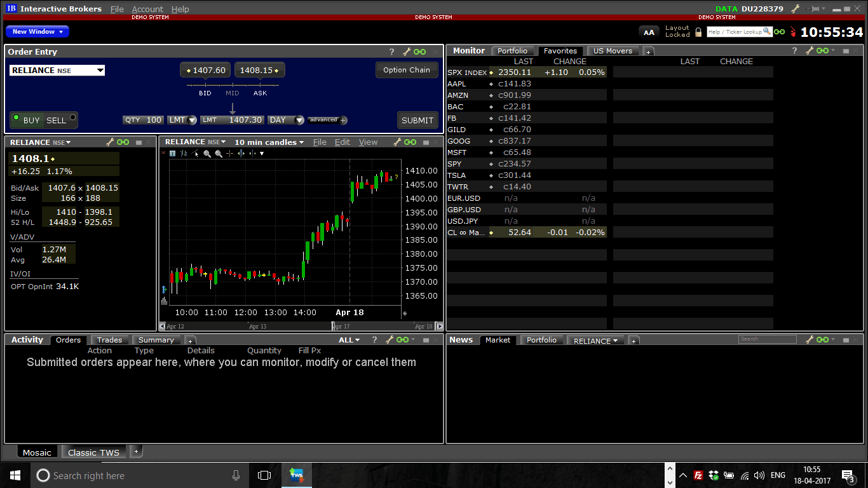Open the main File menu
Viewport: 868px width, 488px height.
(117, 9)
